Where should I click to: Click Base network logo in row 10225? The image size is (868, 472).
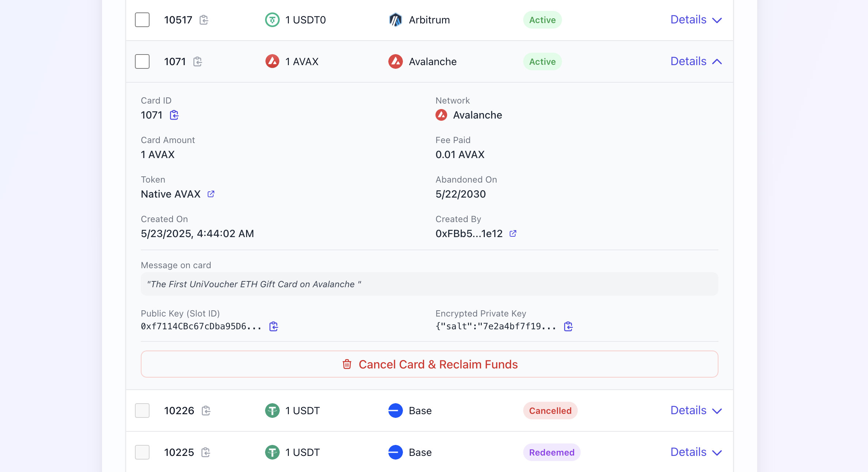point(396,452)
